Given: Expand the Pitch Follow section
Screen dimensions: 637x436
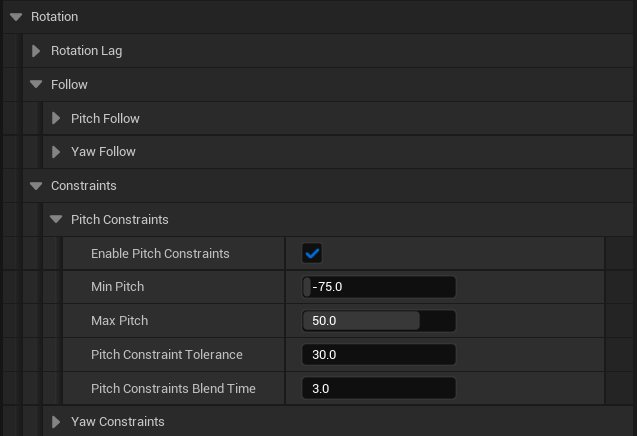Looking at the screenshot, I should coord(57,119).
